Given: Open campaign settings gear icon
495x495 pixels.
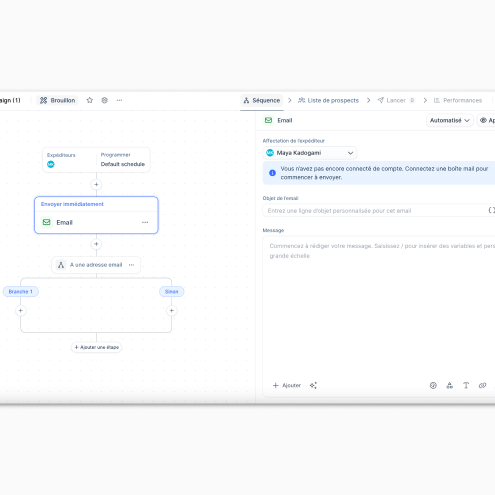Looking at the screenshot, I should pyautogui.click(x=105, y=100).
